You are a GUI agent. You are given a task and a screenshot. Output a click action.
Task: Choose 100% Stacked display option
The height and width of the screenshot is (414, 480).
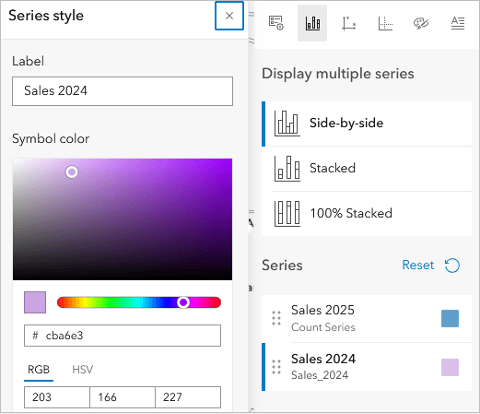pos(367,213)
